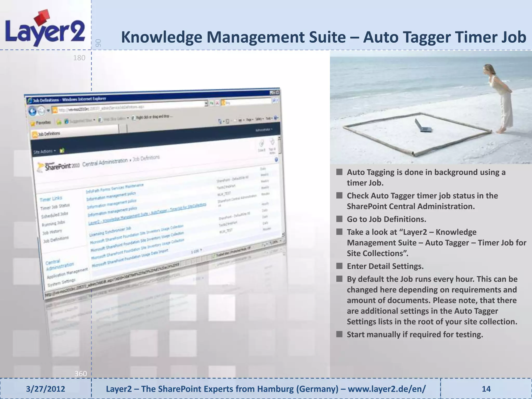The image size is (532, 399).
Task: Expand the address bar history dropdown arrow
Action: tap(207, 103)
